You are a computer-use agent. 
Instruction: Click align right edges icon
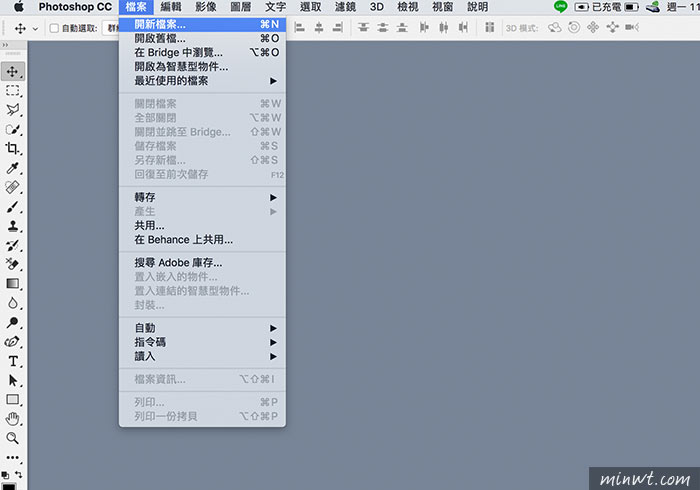tap(338, 28)
